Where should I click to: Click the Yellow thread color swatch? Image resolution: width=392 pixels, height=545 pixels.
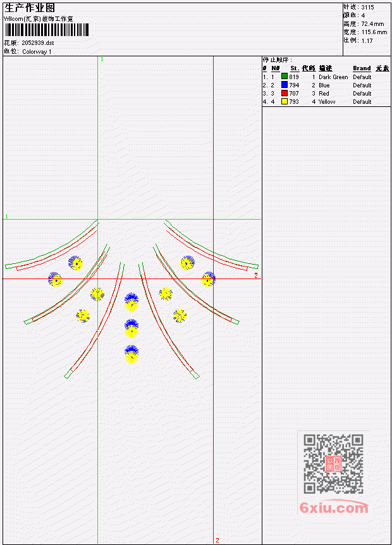pyautogui.click(x=285, y=101)
